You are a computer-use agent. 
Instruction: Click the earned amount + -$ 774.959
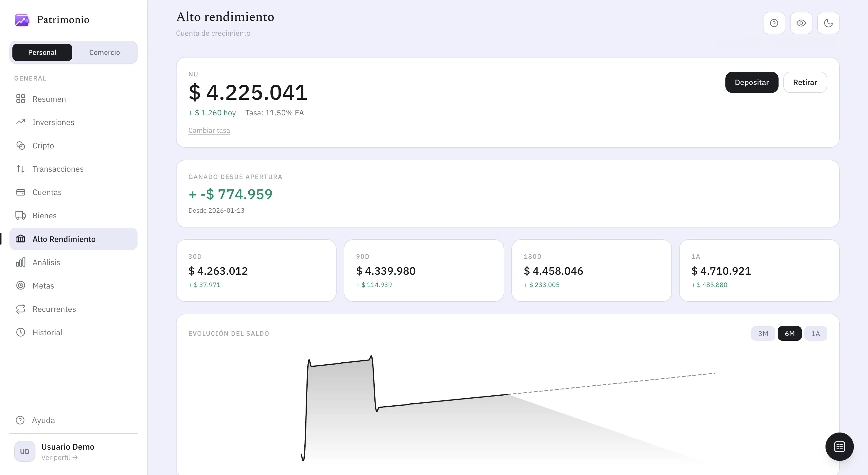231,194
